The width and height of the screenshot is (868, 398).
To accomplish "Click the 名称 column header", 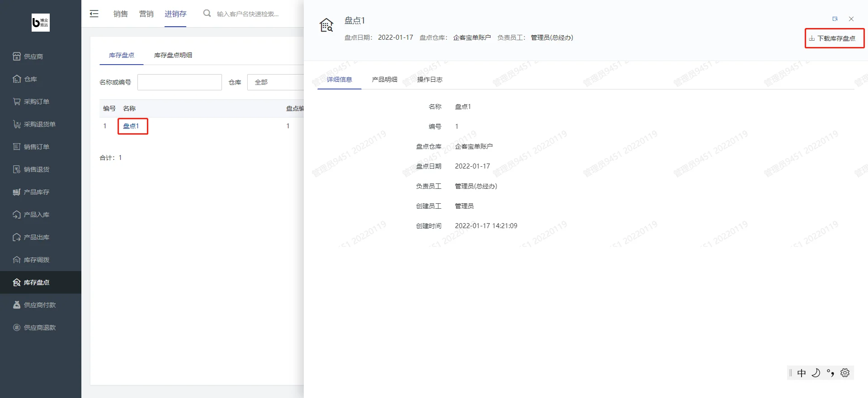I will pyautogui.click(x=129, y=108).
